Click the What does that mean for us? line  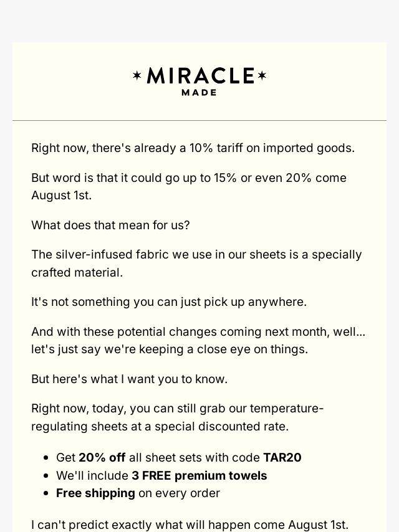(110, 225)
